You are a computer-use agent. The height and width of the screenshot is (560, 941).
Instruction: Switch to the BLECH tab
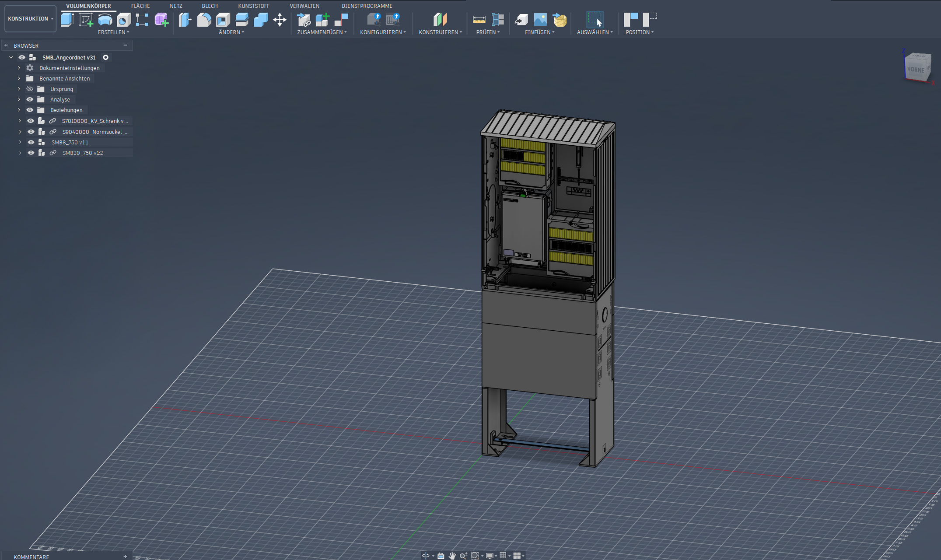(210, 6)
